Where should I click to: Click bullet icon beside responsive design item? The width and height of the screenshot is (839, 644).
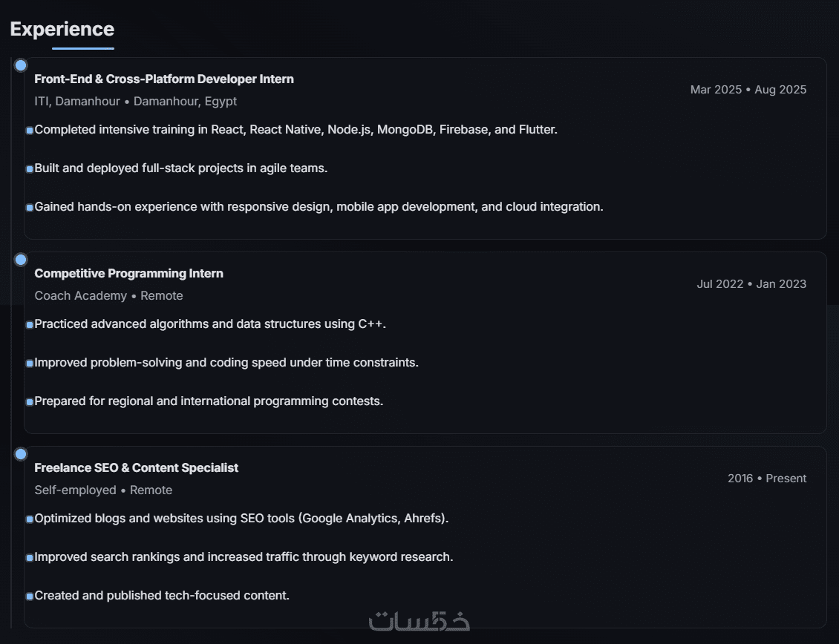(x=30, y=208)
